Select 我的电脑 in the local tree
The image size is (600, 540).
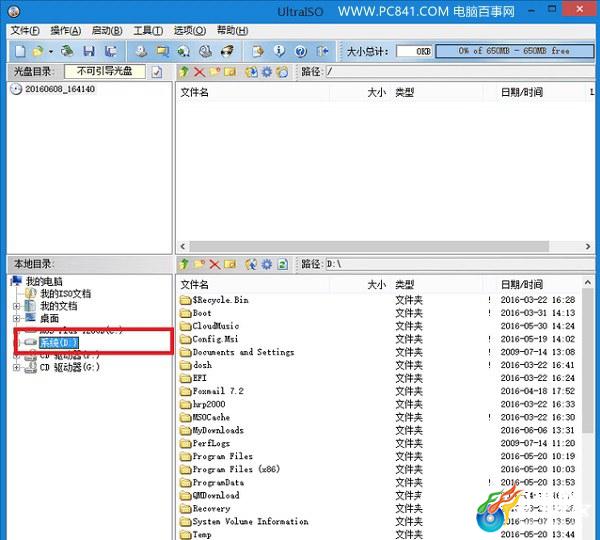[x=37, y=281]
